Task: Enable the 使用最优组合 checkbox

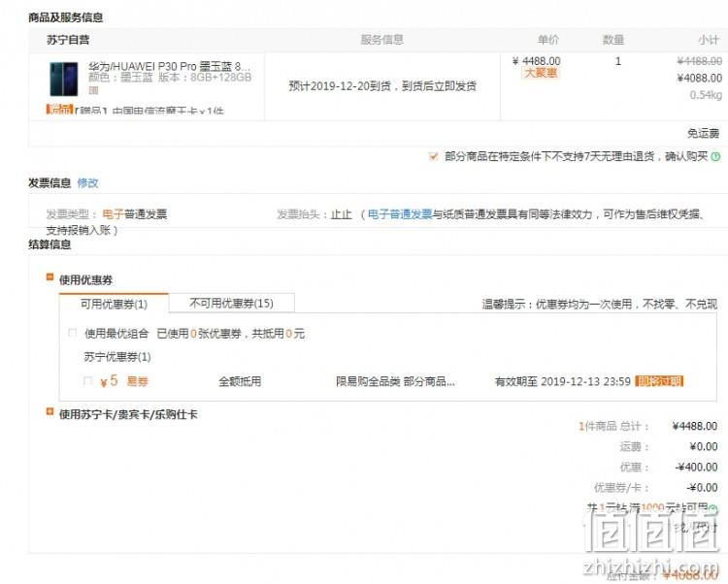Action: coord(73,333)
